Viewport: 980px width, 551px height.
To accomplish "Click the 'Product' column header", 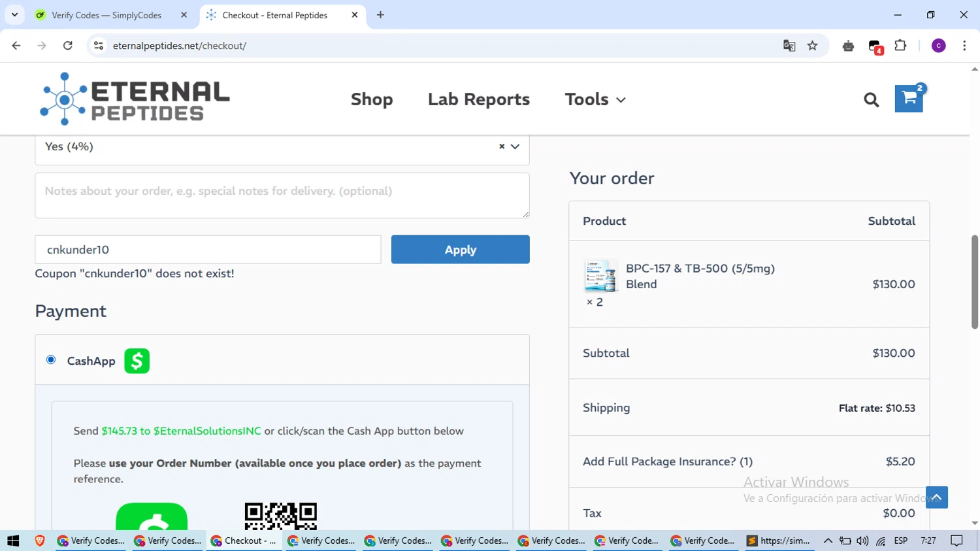I will (604, 221).
